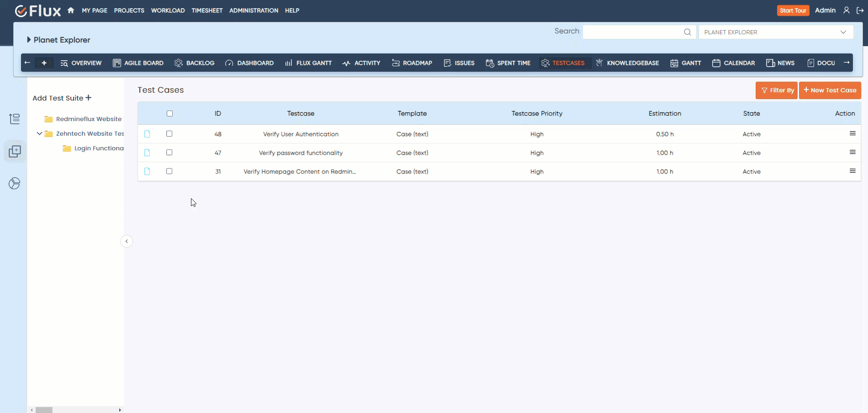Click the logout icon
The height and width of the screenshot is (413, 868).
point(860,11)
